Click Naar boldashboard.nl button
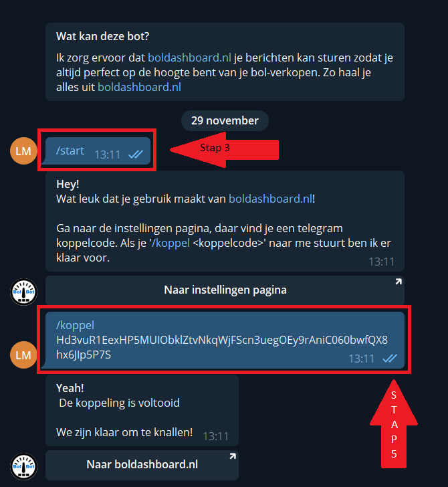 tap(142, 465)
